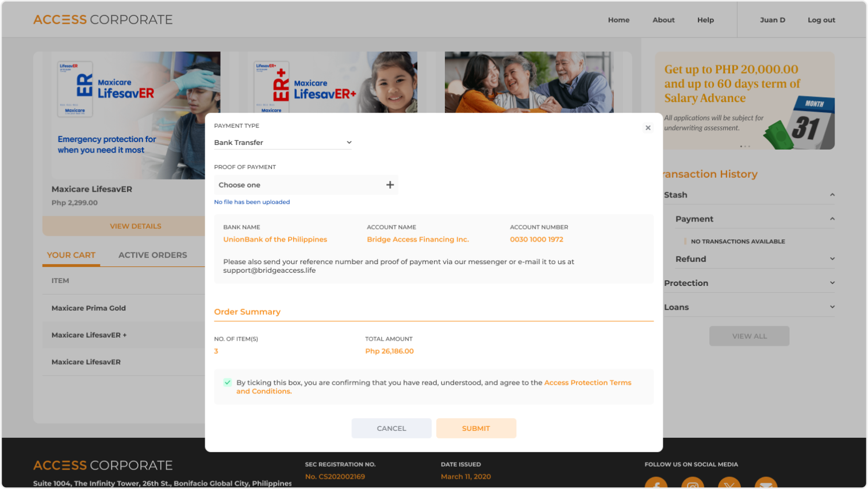Click the CANCEL button in the payment dialog

click(x=391, y=429)
